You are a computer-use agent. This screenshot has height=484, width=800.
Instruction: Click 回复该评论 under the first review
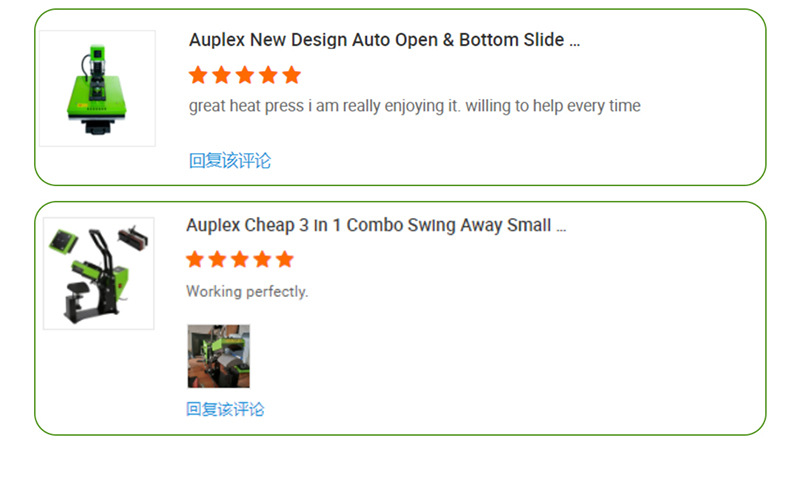click(230, 161)
